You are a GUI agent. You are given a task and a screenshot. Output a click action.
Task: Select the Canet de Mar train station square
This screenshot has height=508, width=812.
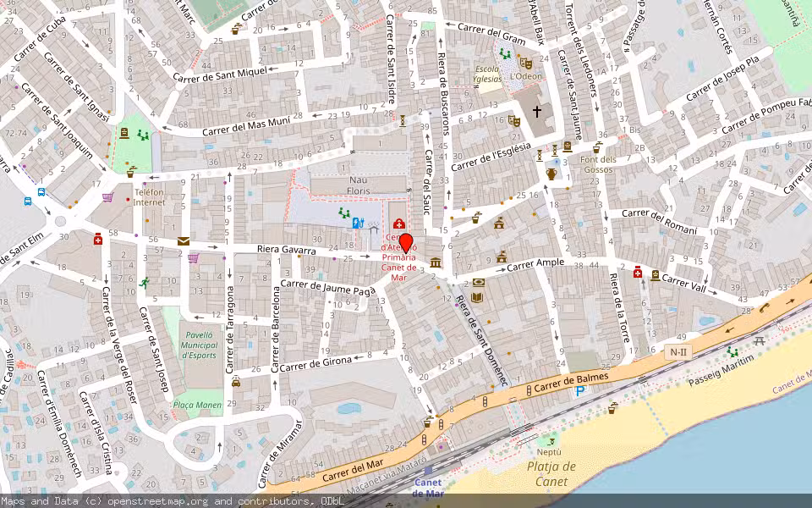[428, 471]
